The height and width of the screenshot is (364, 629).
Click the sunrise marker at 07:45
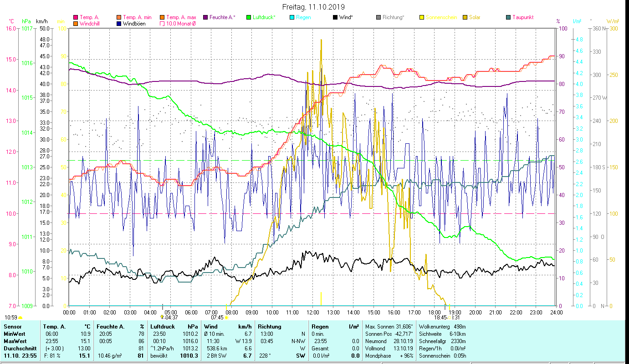tap(226, 318)
